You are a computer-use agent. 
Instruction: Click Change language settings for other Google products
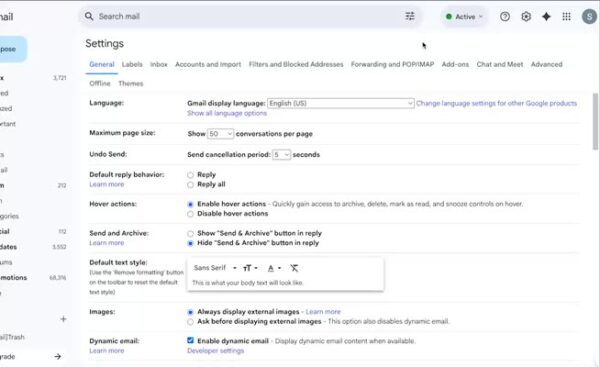pos(496,103)
